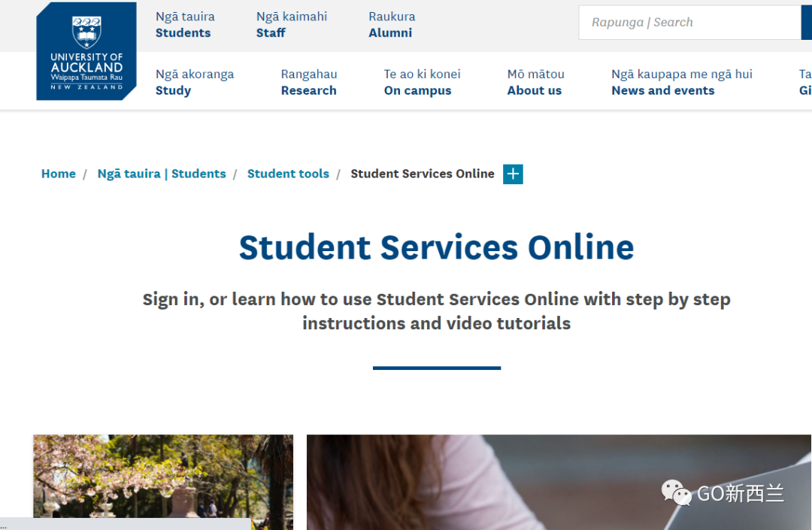Go to Ngā tauira | Students breadcrumb
Screen dimensions: 812x530
[x=162, y=174]
